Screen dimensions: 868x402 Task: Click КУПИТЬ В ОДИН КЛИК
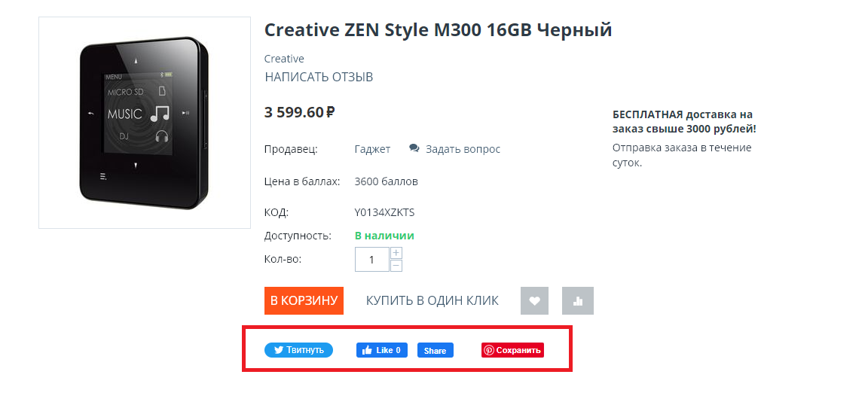pos(432,300)
